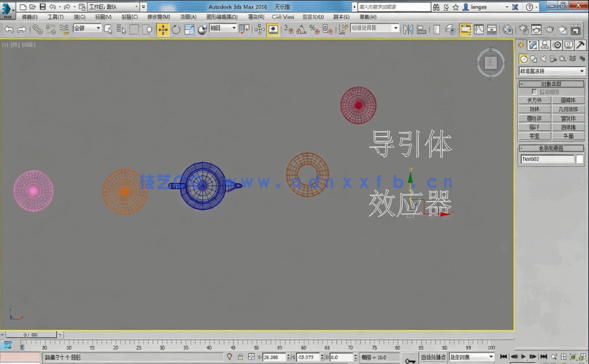589x364 pixels.
Task: Click the Edit Named Selection Sets icon
Action: [343, 30]
